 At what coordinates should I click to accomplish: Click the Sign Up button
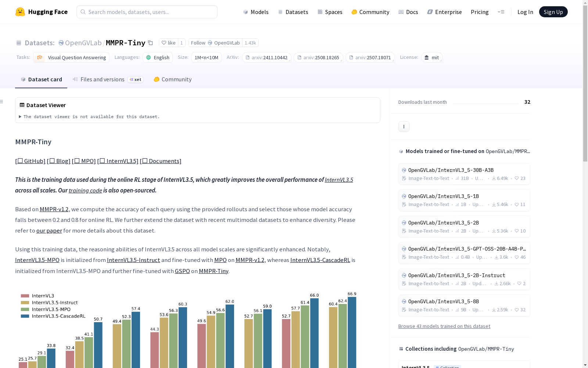click(x=553, y=12)
